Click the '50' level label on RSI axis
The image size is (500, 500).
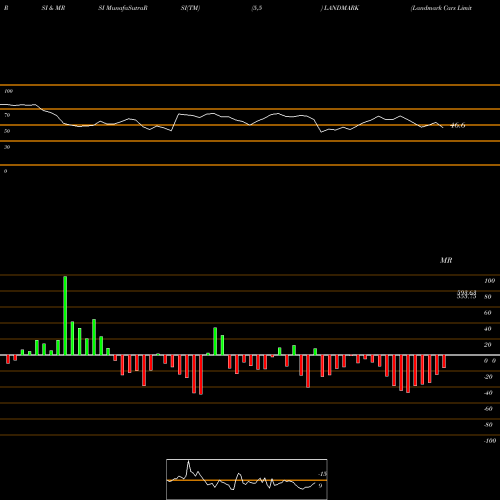tap(7, 131)
